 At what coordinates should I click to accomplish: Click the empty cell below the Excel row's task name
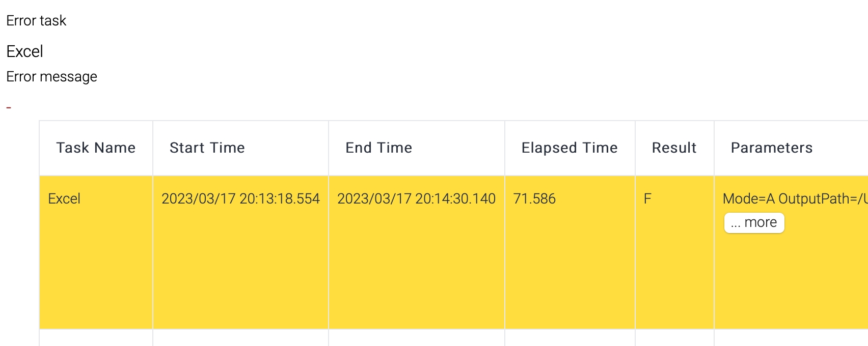click(96, 338)
